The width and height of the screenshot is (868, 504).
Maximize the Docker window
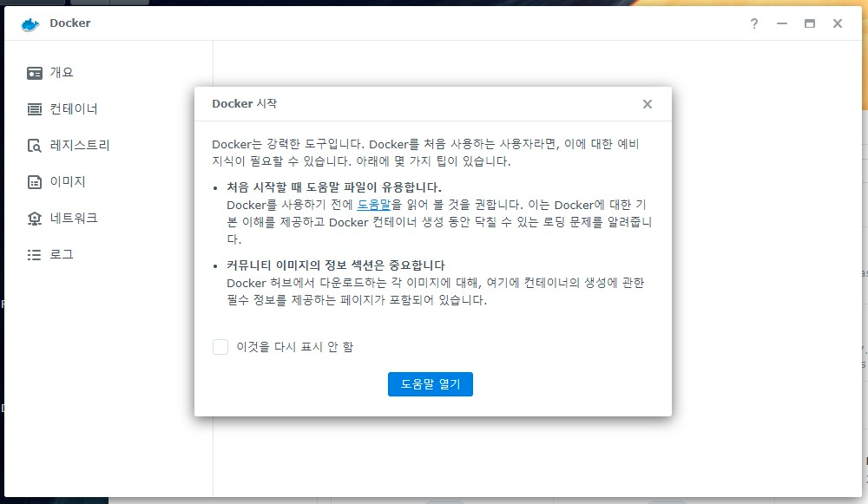pos(809,23)
